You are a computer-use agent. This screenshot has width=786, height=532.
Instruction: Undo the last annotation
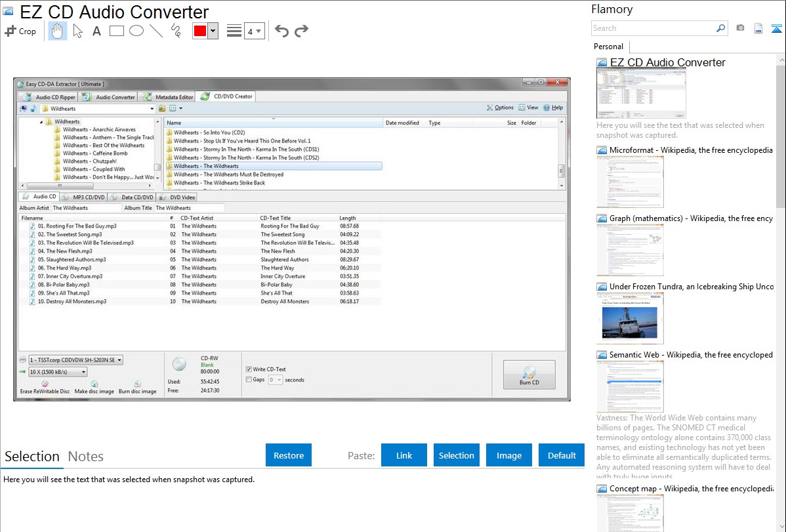point(281,31)
